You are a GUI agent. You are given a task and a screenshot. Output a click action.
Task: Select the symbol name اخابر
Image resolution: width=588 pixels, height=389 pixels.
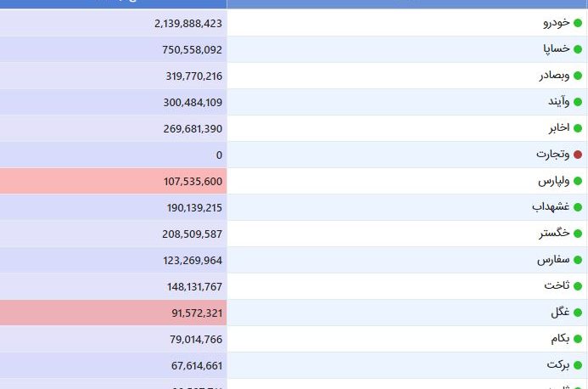click(559, 127)
